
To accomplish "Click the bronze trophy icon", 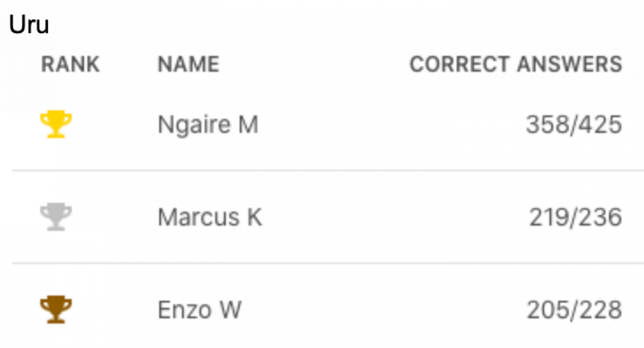I will point(56,309).
